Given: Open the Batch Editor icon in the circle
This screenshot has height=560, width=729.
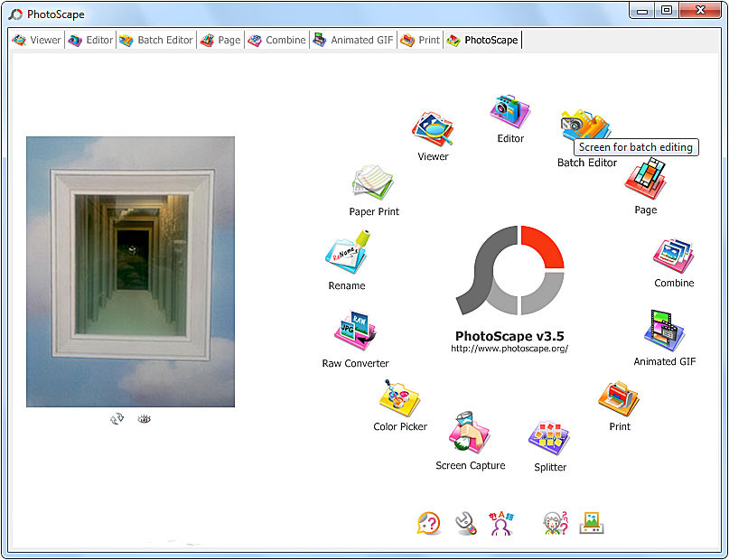Looking at the screenshot, I should [x=584, y=125].
